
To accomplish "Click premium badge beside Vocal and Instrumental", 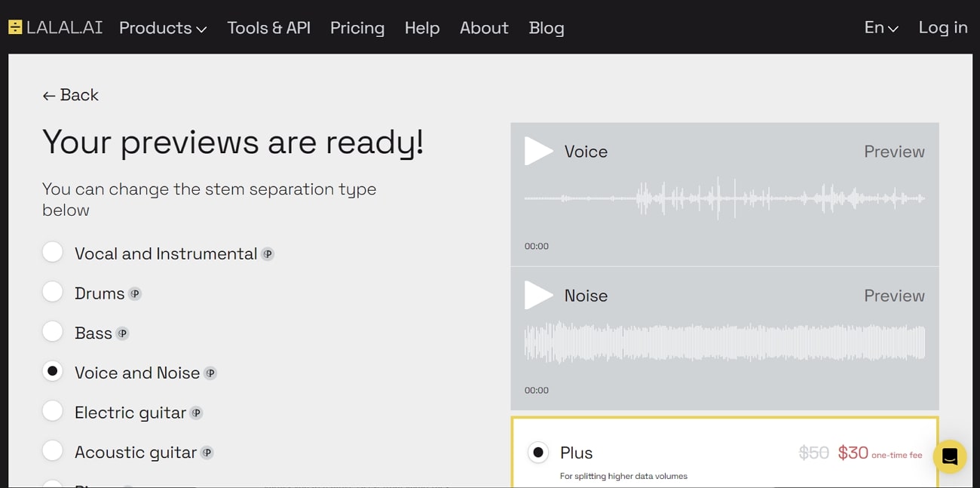I will click(x=268, y=254).
